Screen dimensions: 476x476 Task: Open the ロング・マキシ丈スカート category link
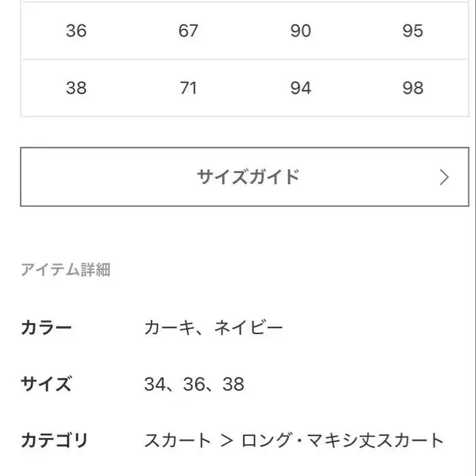343,441
